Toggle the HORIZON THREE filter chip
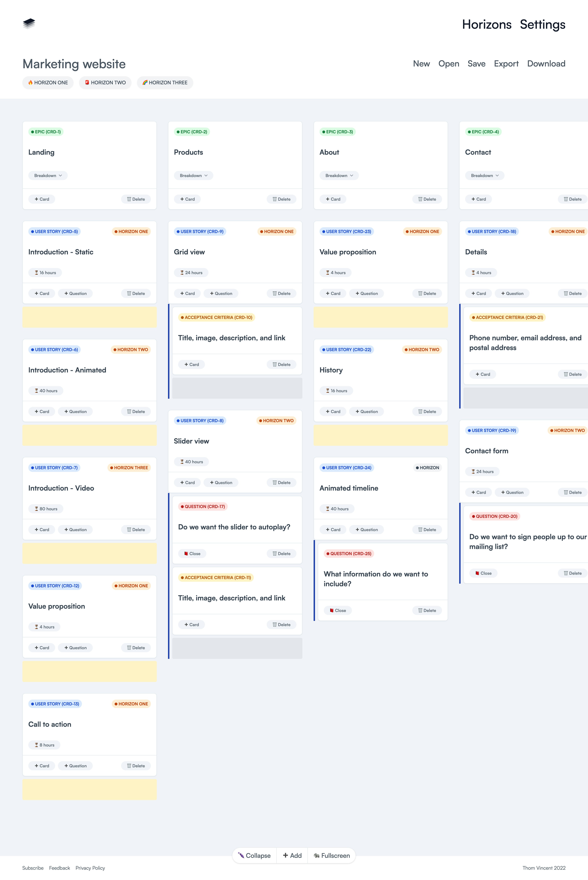Screen dimensions: 588x880 pos(165,82)
